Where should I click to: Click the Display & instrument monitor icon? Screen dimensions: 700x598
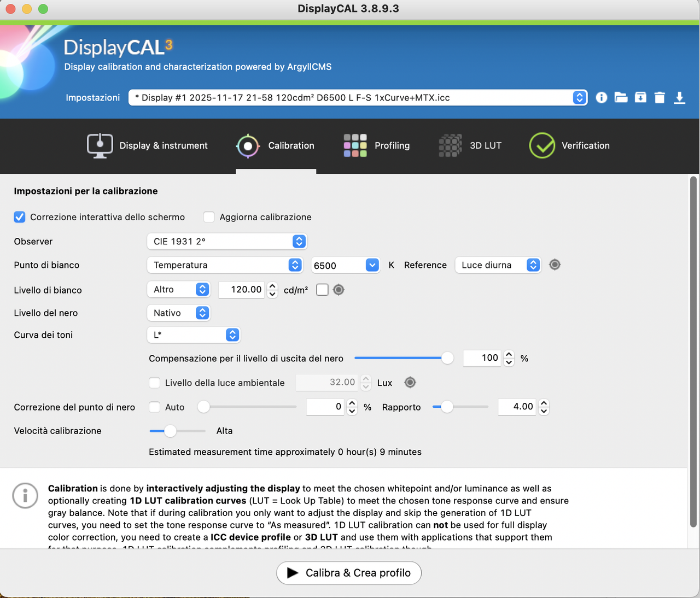pyautogui.click(x=100, y=146)
